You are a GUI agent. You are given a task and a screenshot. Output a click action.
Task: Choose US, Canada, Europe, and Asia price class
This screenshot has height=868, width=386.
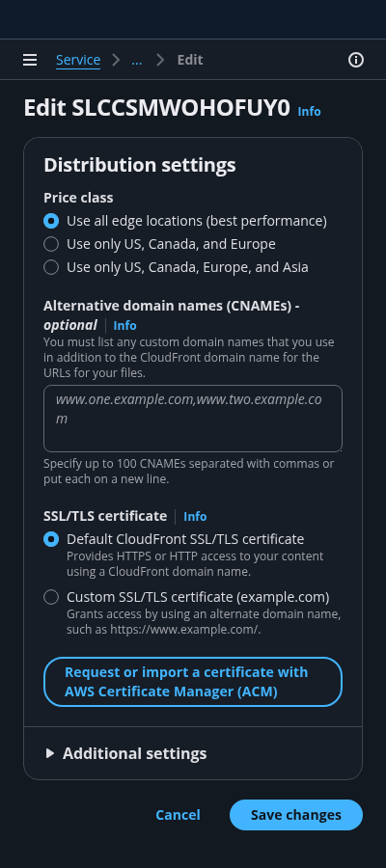51,267
